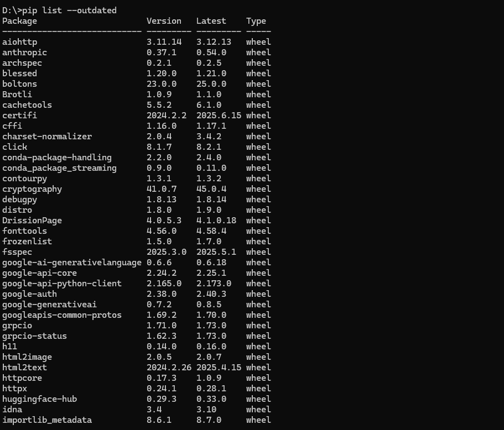The image size is (504, 430).
Task: Click certifi's latest version 2025.6.15
Action: pyautogui.click(x=219, y=116)
